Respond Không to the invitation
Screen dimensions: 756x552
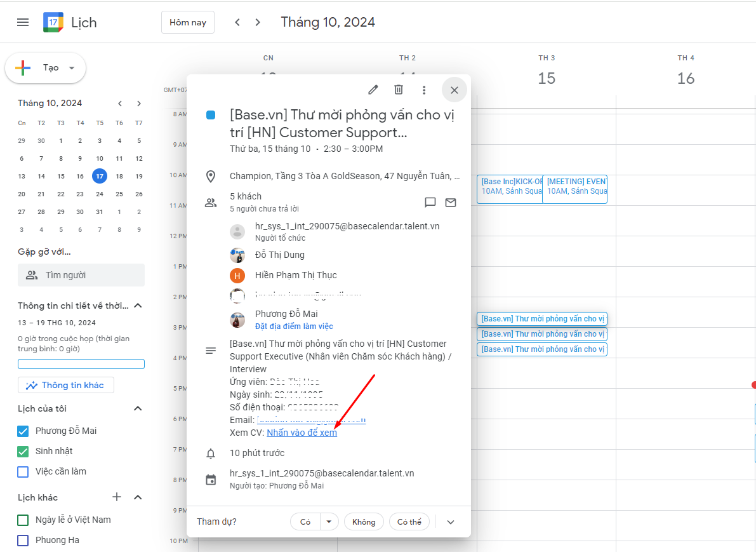pyautogui.click(x=364, y=522)
